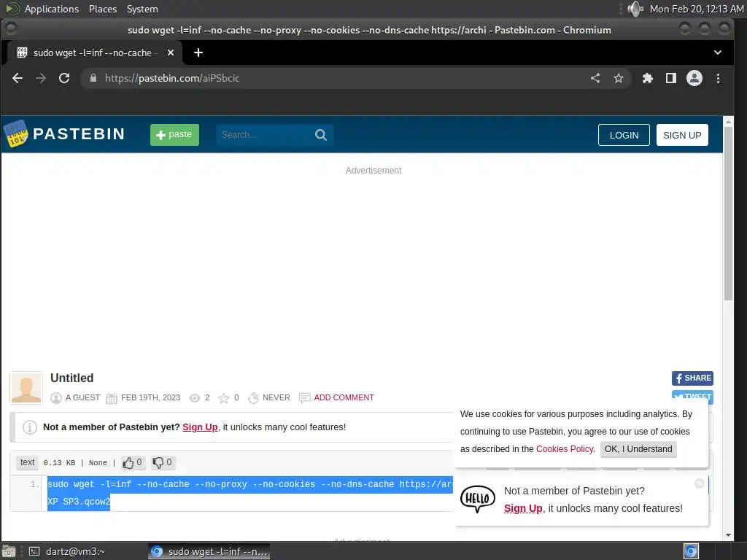Go back with the browser back arrow

point(18,78)
